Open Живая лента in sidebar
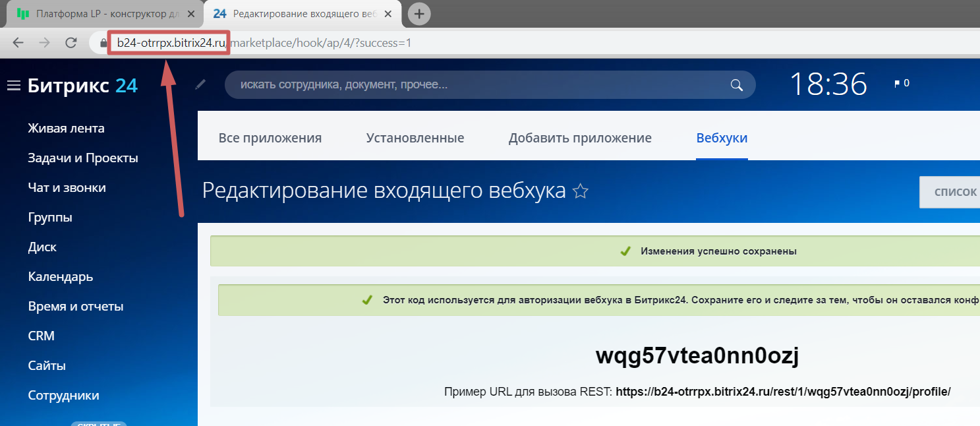Viewport: 980px width, 426px height. click(x=66, y=129)
